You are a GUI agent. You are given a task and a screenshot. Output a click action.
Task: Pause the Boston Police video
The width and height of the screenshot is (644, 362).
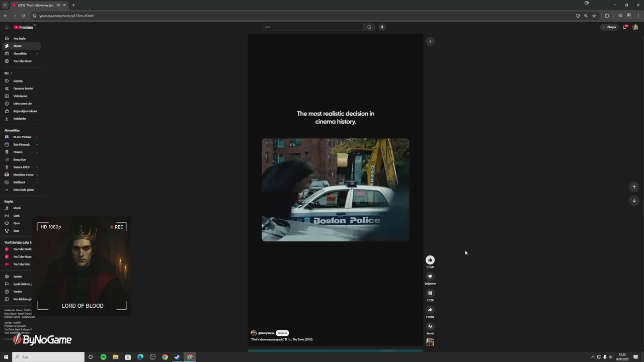click(336, 190)
